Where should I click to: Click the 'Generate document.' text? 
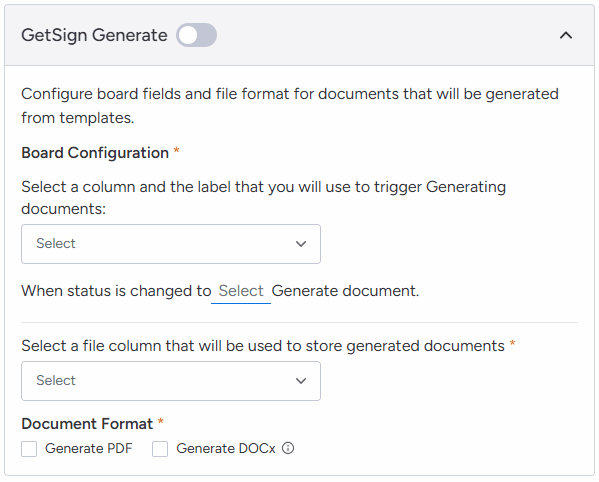345,291
